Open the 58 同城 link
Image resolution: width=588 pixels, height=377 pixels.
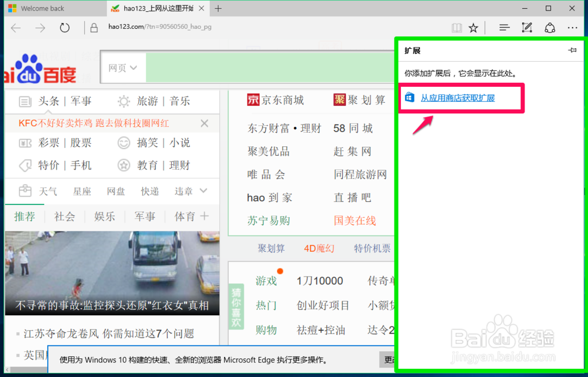pos(353,129)
